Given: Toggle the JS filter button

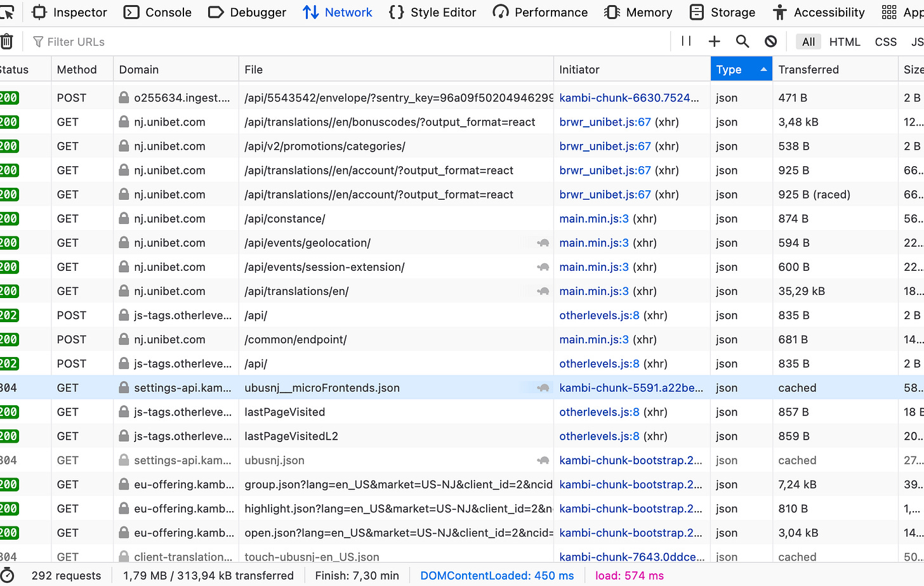Looking at the screenshot, I should pyautogui.click(x=916, y=42).
